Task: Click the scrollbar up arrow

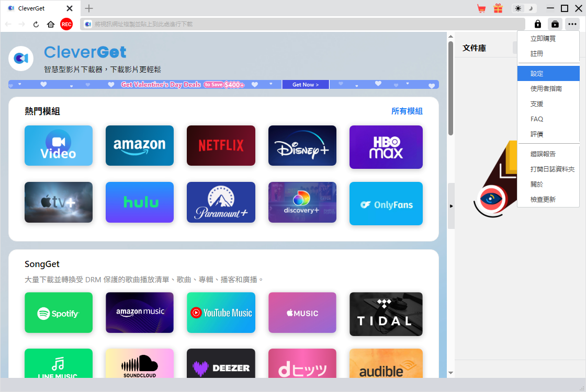Action: (x=450, y=36)
